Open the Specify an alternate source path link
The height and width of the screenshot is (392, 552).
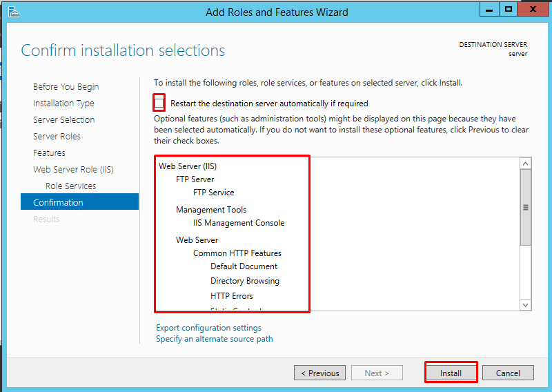pyautogui.click(x=214, y=339)
